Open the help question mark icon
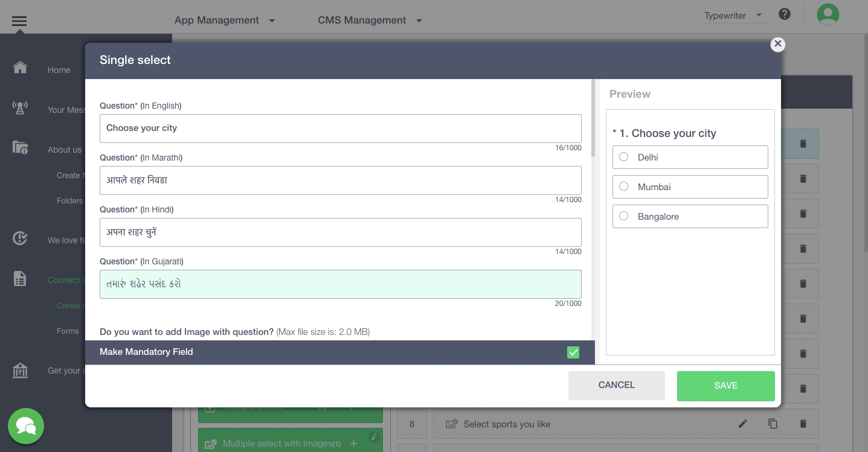Image resolution: width=868 pixels, height=452 pixels. pyautogui.click(x=784, y=14)
